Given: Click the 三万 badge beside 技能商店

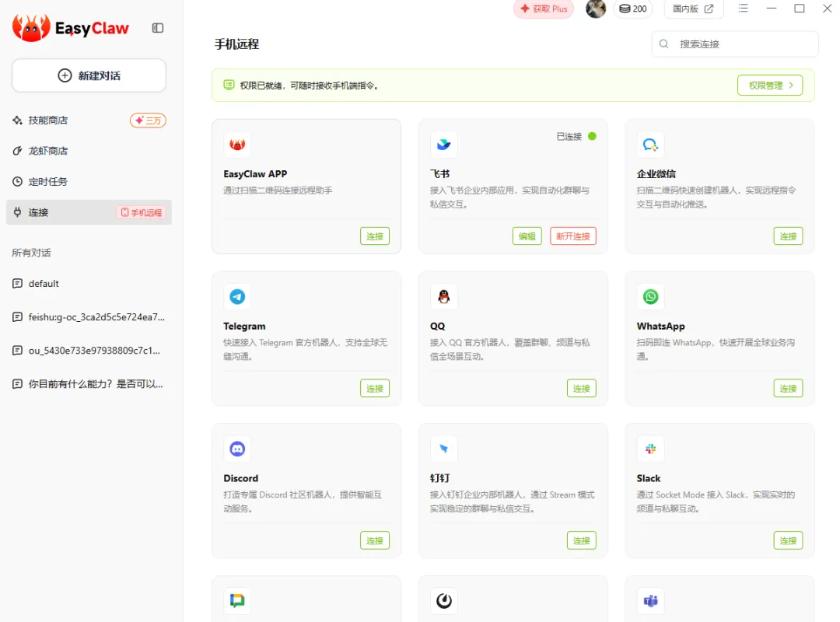Looking at the screenshot, I should pyautogui.click(x=148, y=121).
